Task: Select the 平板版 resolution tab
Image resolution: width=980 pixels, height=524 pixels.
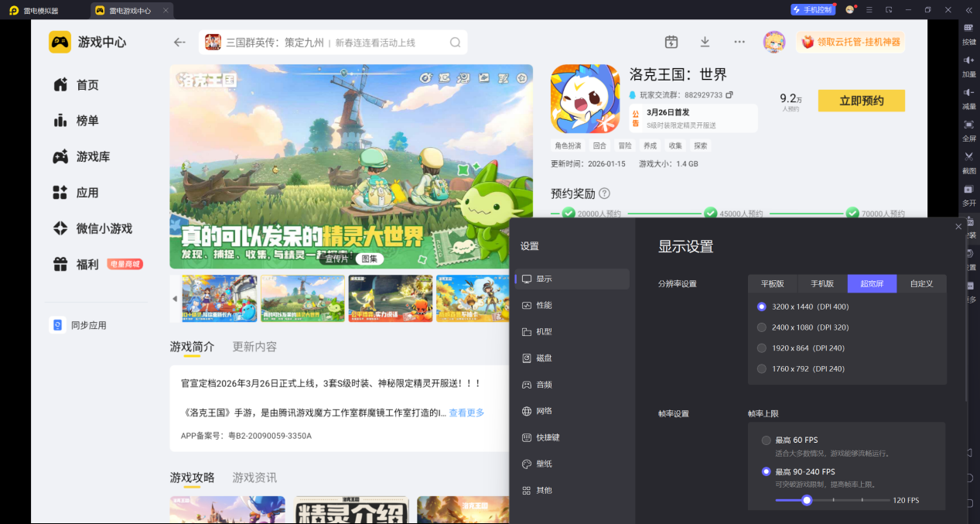Action: [773, 283]
